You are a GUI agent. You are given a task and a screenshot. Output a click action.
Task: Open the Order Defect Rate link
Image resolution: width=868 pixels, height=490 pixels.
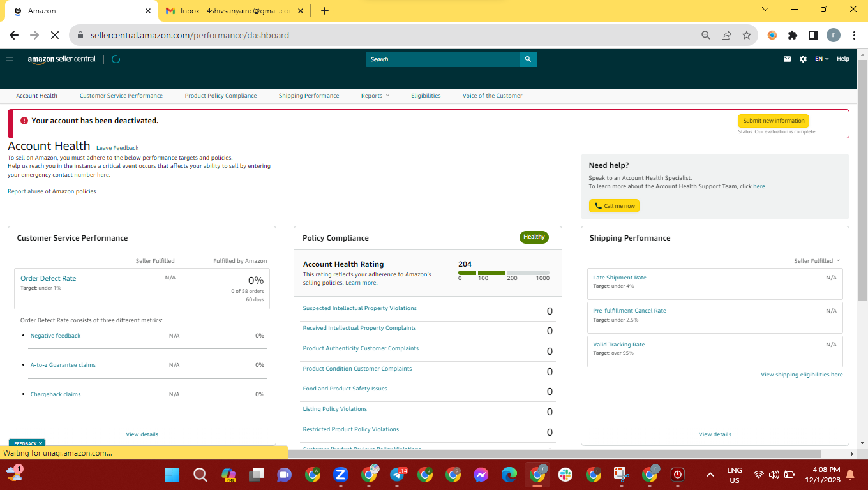coord(48,278)
